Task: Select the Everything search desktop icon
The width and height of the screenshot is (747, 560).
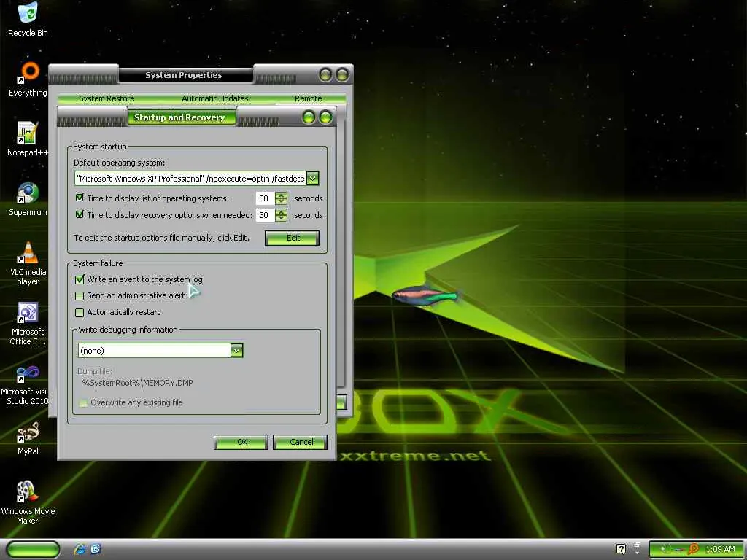Action: coord(28,79)
